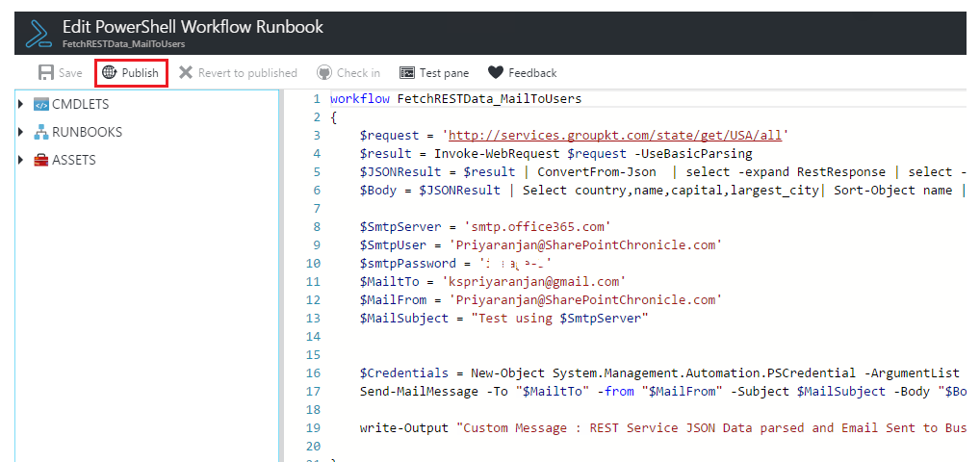Click FetchRESTData_MailToUsers subtitle in header
Screen dimensions: 980x462
pos(123,44)
